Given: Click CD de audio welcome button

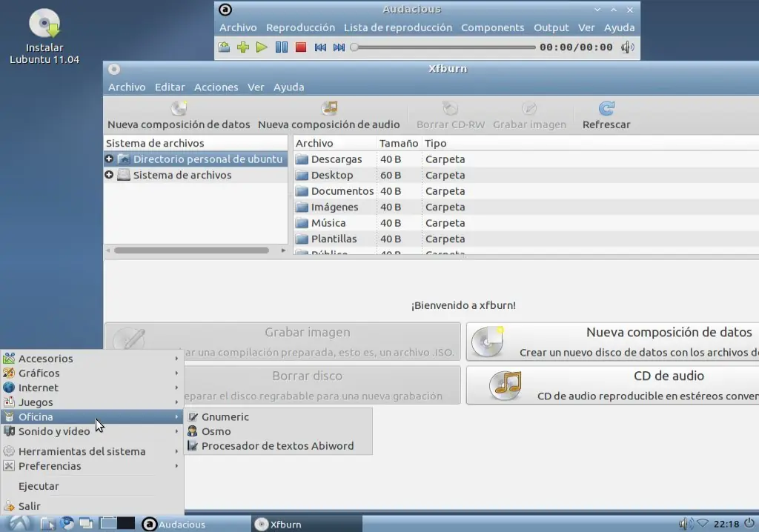Looking at the screenshot, I should tap(612, 385).
